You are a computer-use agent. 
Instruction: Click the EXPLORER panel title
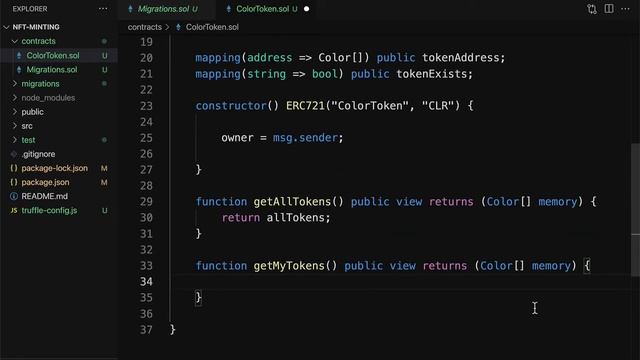(30, 9)
